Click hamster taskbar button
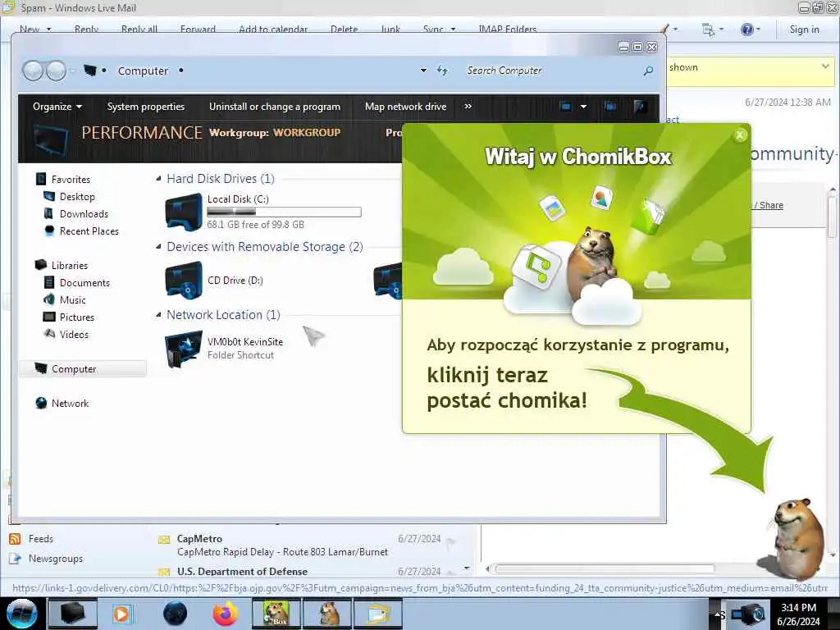This screenshot has height=630, width=840. [x=327, y=614]
